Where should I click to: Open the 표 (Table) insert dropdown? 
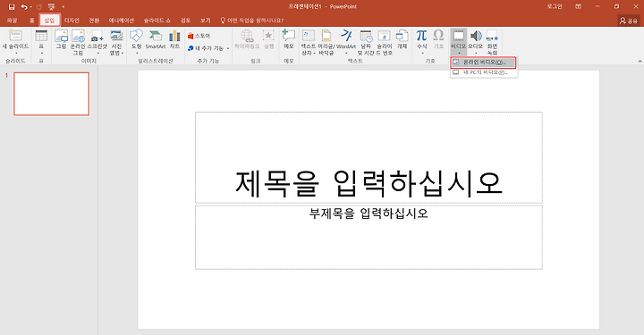click(41, 42)
